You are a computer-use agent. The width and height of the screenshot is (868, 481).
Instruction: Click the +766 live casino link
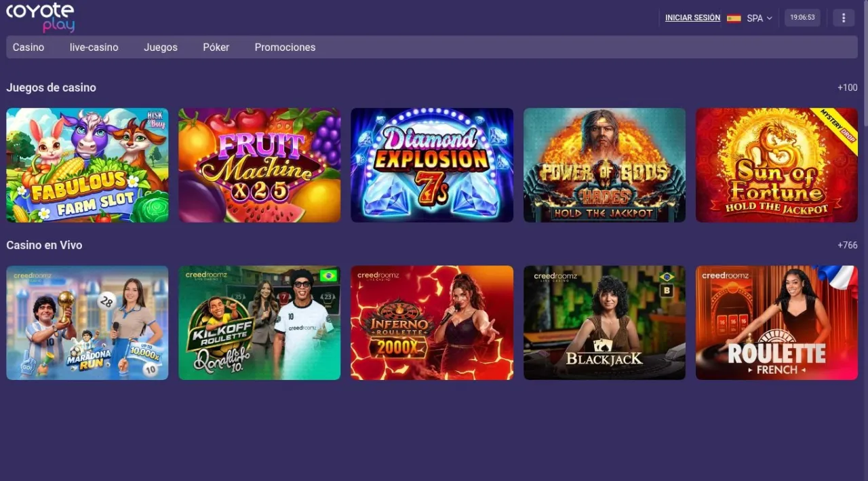(848, 245)
